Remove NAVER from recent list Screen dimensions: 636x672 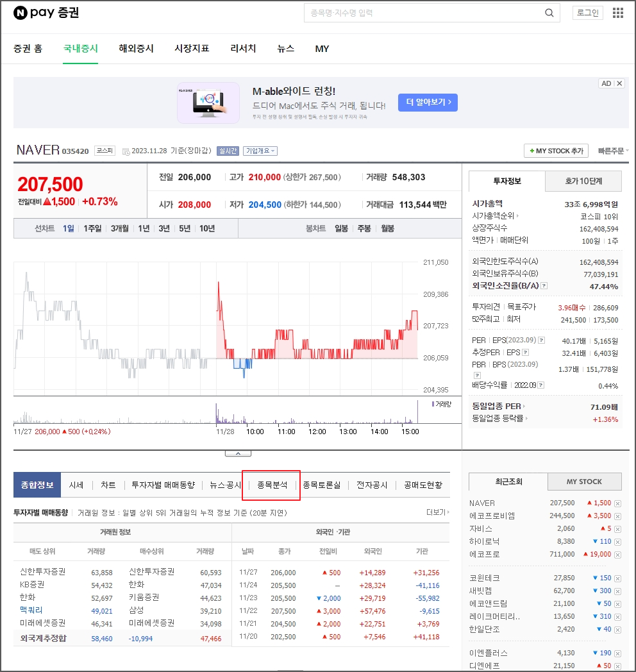[x=617, y=503]
